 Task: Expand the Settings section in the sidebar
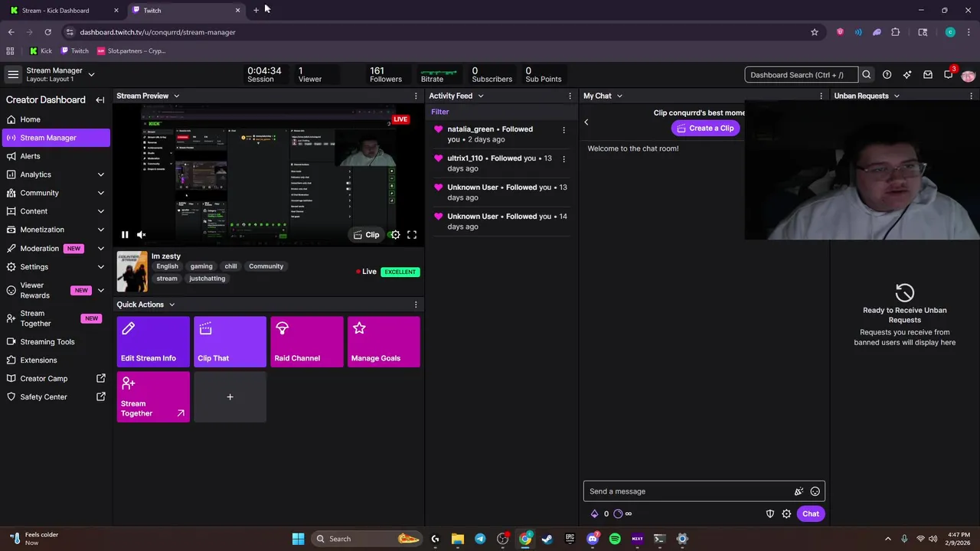click(100, 267)
